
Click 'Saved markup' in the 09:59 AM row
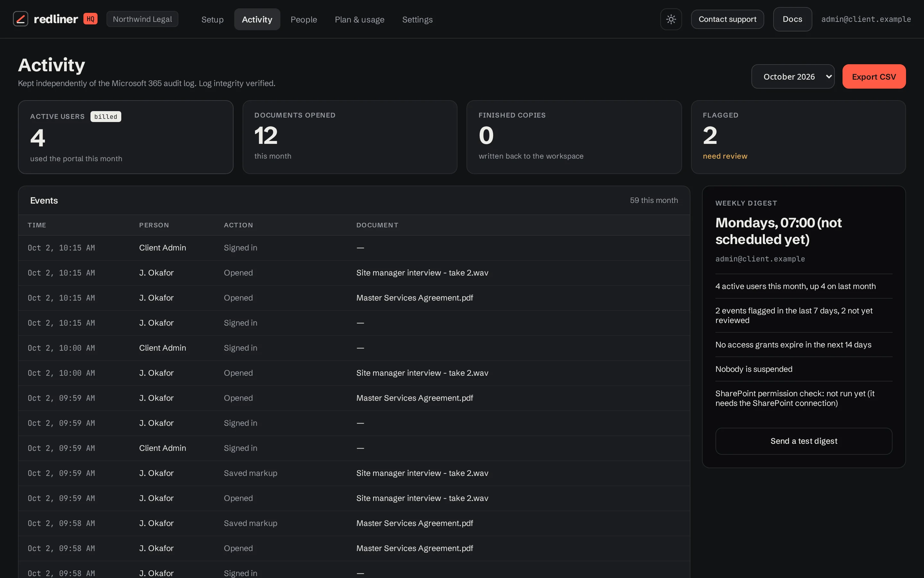(x=250, y=473)
